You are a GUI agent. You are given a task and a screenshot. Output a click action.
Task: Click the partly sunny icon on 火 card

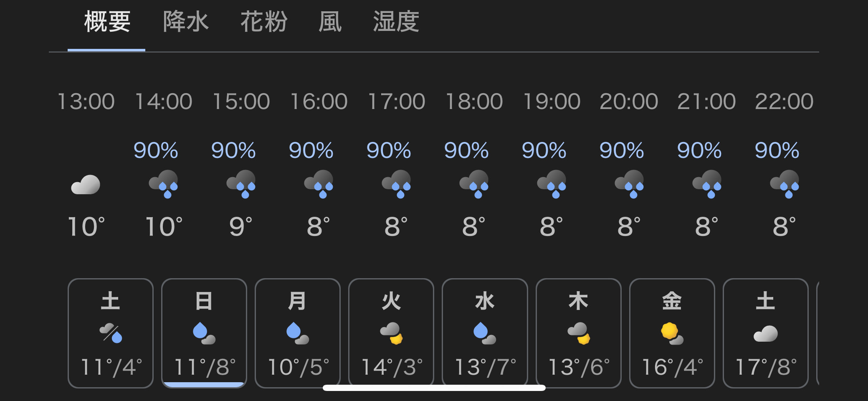391,333
